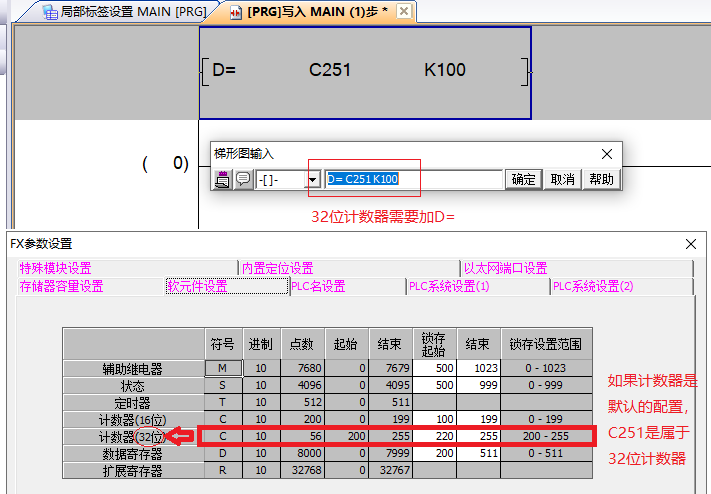Click latch start field for 辅助继电器 row
Screen dimensions: 711x494
(434, 368)
